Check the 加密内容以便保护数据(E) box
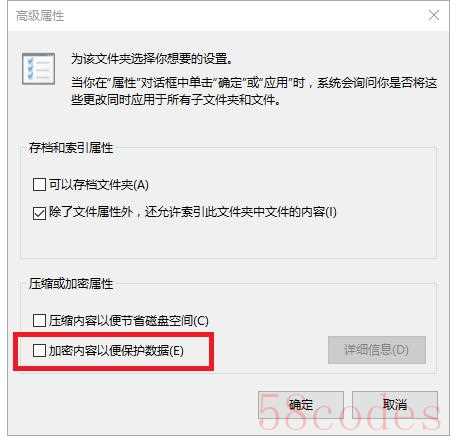This screenshot has height=443, width=457. [39, 350]
